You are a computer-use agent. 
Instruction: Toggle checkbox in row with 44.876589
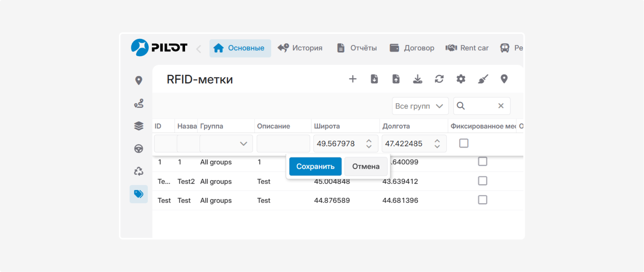(483, 200)
